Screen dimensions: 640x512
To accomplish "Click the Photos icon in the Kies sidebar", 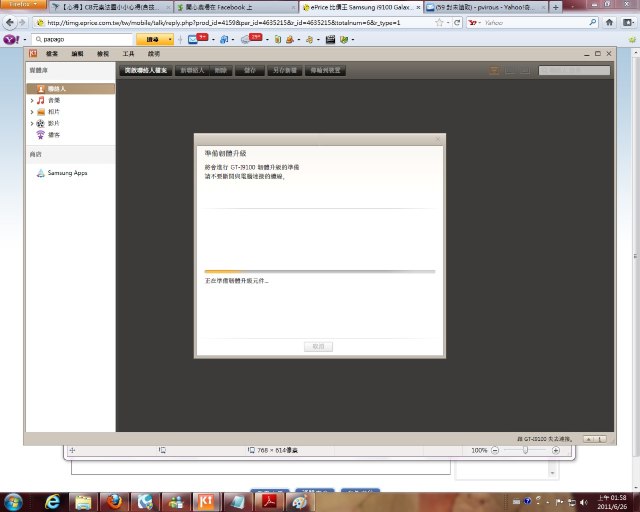I will 41,111.
